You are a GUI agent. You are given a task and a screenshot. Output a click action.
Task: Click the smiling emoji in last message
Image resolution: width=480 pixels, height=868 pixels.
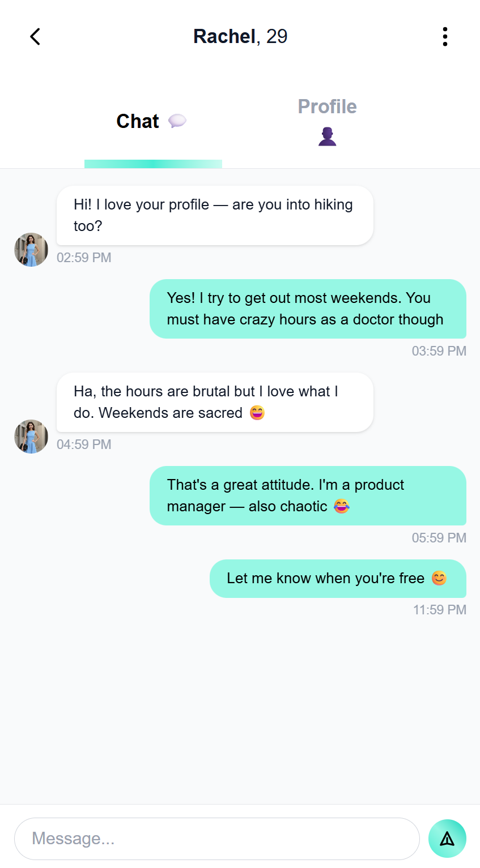tap(439, 578)
